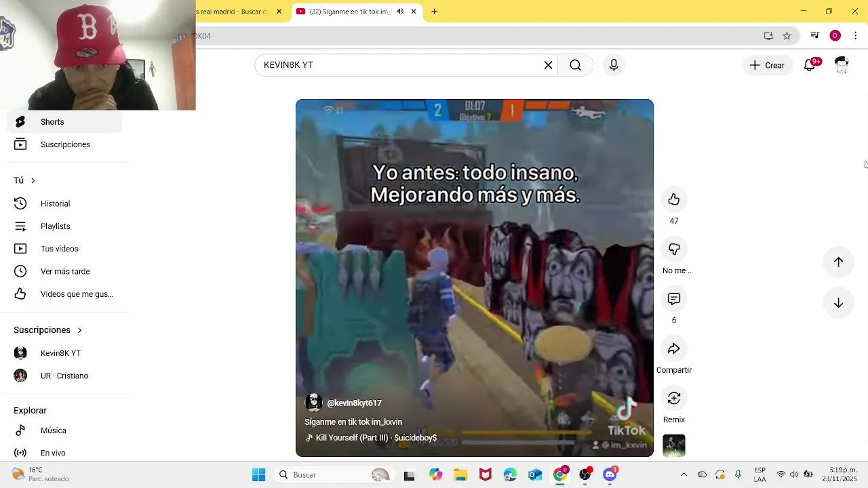Open the Crear menu
The image size is (868, 488).
pyautogui.click(x=767, y=65)
